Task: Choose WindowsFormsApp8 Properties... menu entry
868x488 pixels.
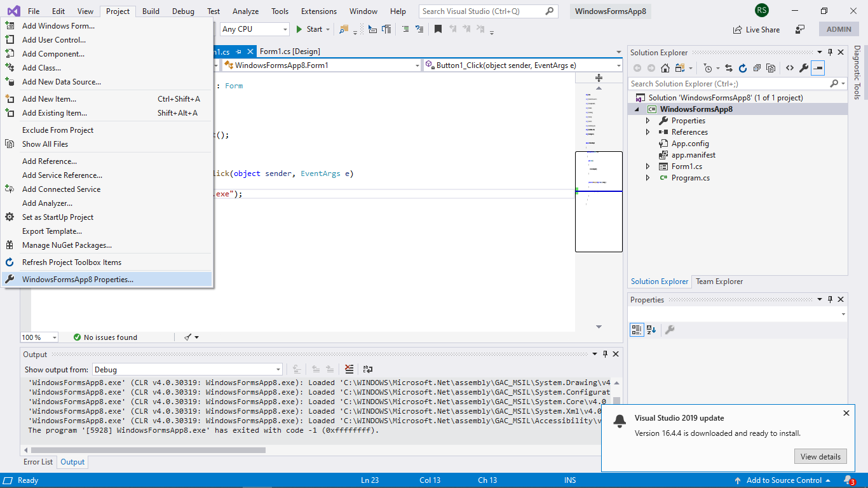Action: point(107,279)
